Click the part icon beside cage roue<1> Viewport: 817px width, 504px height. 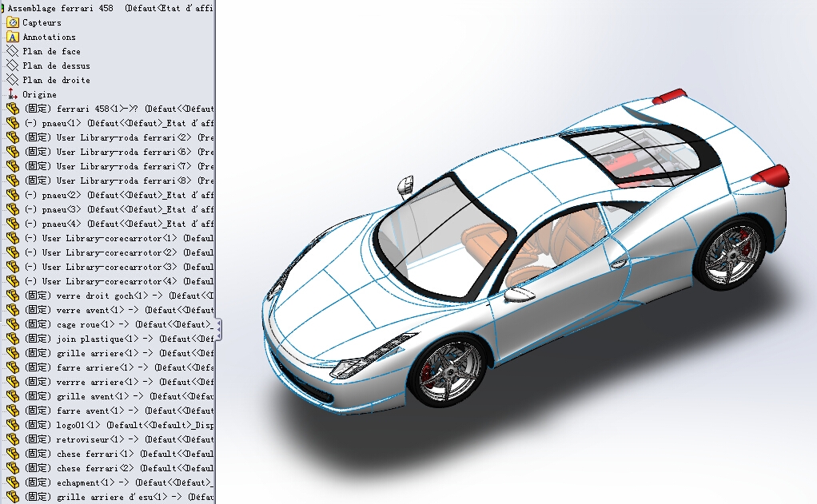point(13,324)
